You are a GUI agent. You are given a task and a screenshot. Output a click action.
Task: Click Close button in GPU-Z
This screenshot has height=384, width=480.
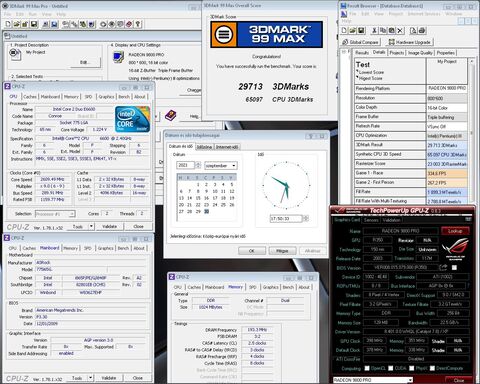[x=459, y=380]
